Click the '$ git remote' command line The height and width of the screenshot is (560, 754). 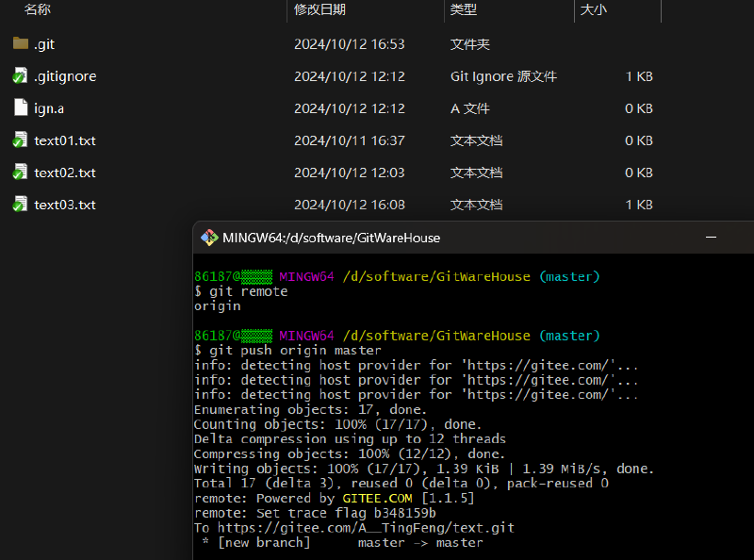tap(241, 291)
